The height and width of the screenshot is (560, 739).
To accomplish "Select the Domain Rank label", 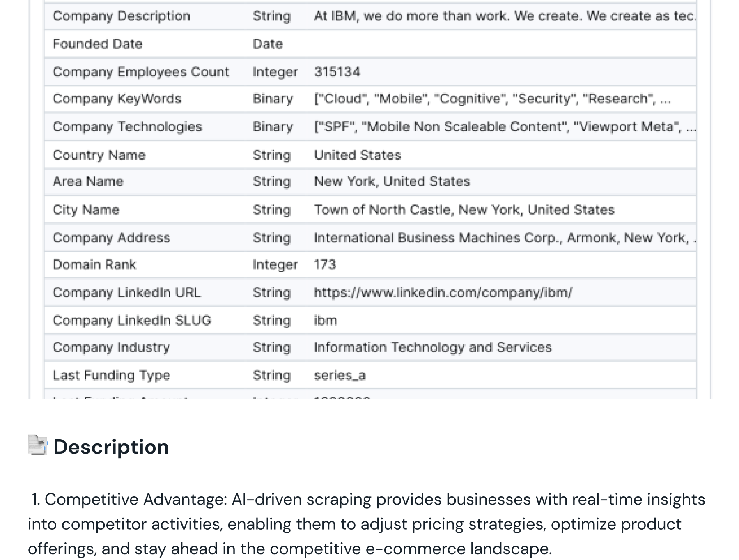I will click(94, 265).
